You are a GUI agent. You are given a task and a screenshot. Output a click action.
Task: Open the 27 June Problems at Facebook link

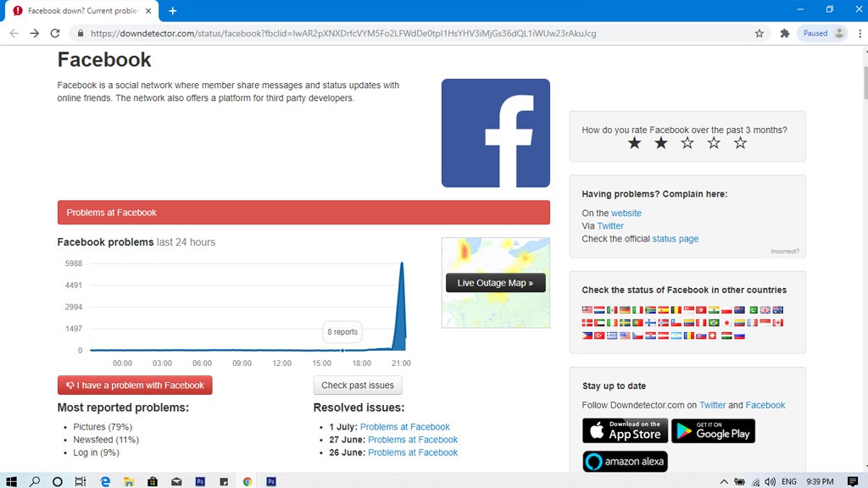[413, 440]
